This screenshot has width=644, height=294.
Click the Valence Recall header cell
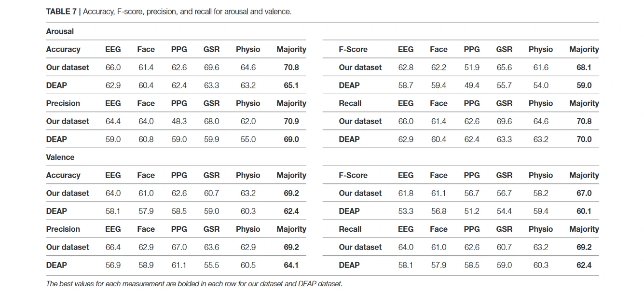(350, 229)
